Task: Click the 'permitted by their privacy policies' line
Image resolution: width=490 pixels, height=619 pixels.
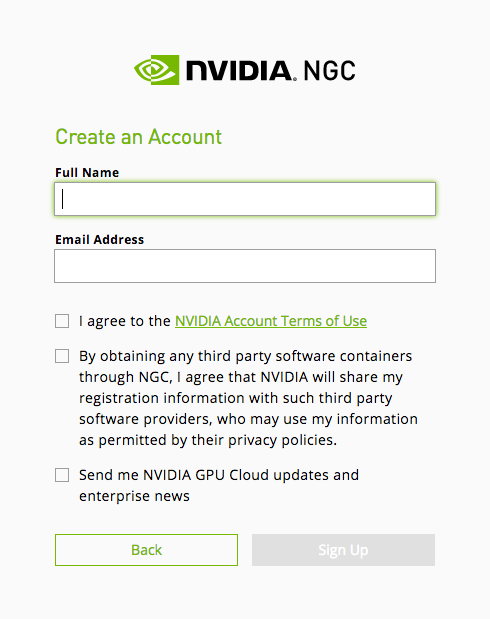Action: (218, 440)
